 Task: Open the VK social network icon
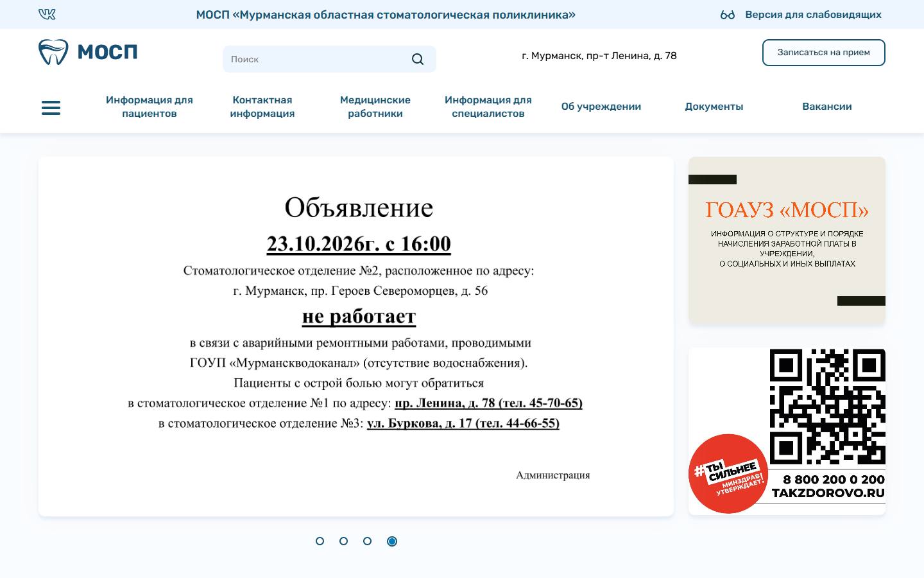(x=47, y=14)
